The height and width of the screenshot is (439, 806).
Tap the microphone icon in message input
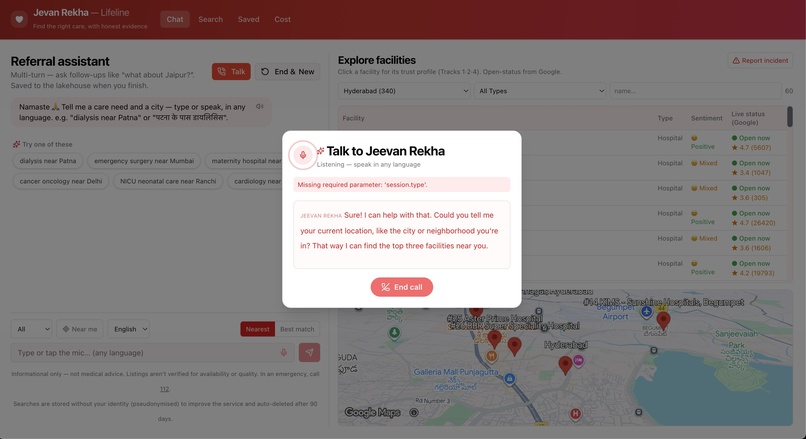click(283, 353)
